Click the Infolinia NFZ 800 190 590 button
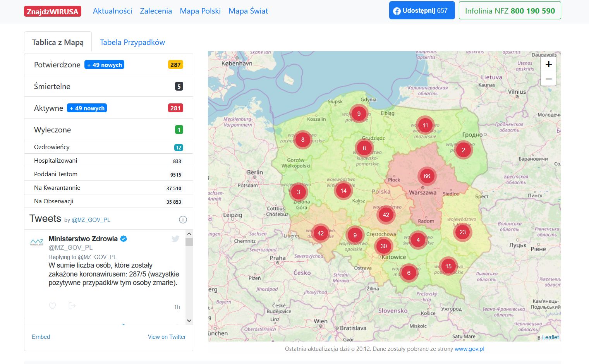This screenshot has width=589, height=364. click(x=510, y=10)
